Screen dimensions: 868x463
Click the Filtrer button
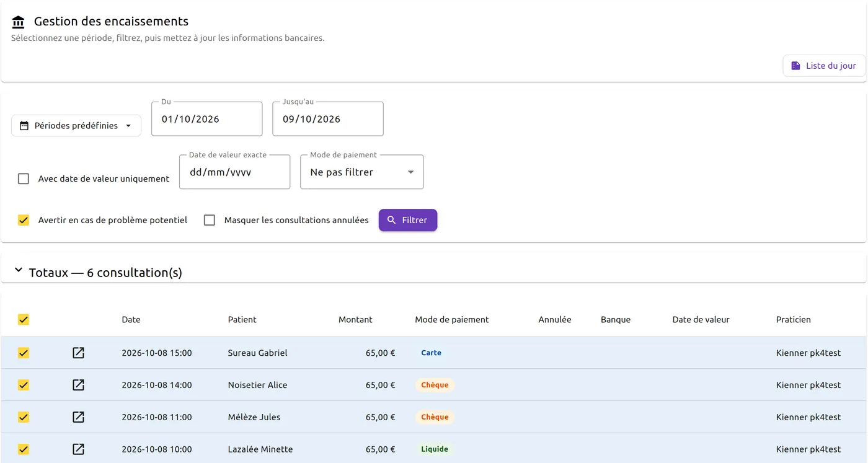[x=408, y=220]
